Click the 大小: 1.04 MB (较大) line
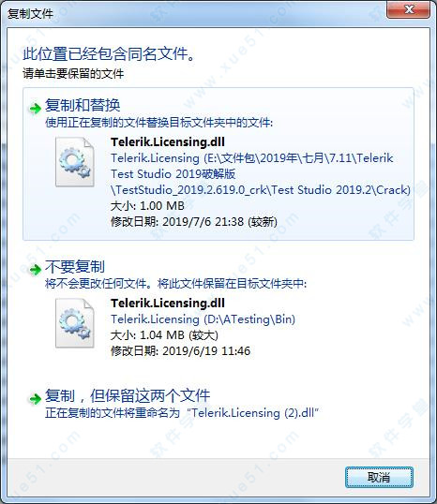The image size is (437, 504). pos(164,335)
